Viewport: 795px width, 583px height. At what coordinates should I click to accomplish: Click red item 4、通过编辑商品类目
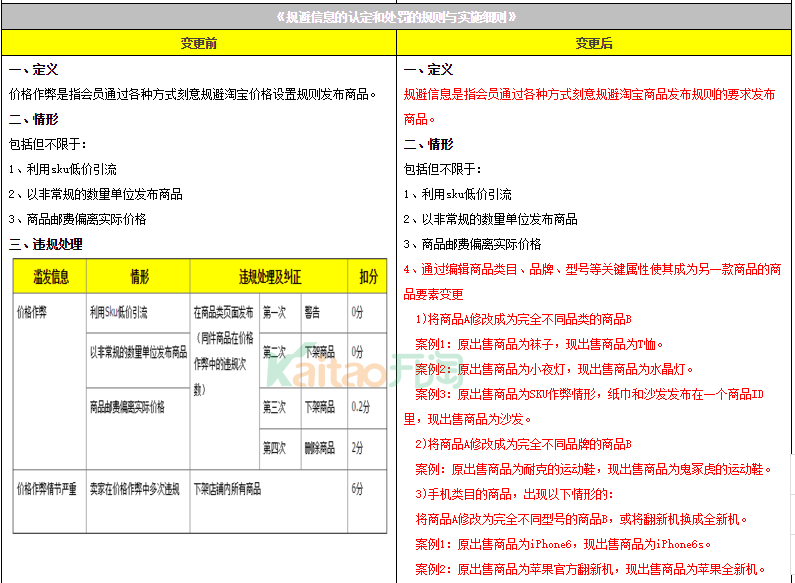[592, 282]
